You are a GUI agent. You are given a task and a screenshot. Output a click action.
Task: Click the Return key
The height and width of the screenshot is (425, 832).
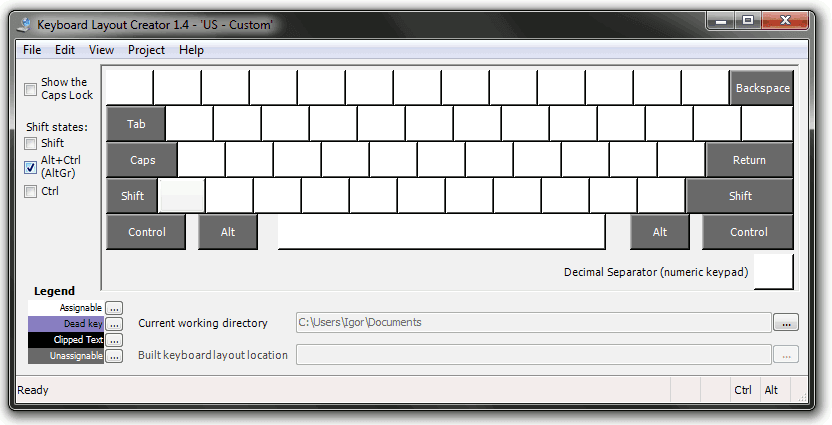pos(749,160)
